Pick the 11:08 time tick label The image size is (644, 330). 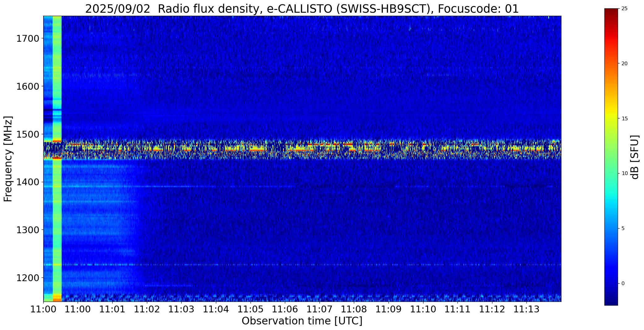click(x=354, y=309)
